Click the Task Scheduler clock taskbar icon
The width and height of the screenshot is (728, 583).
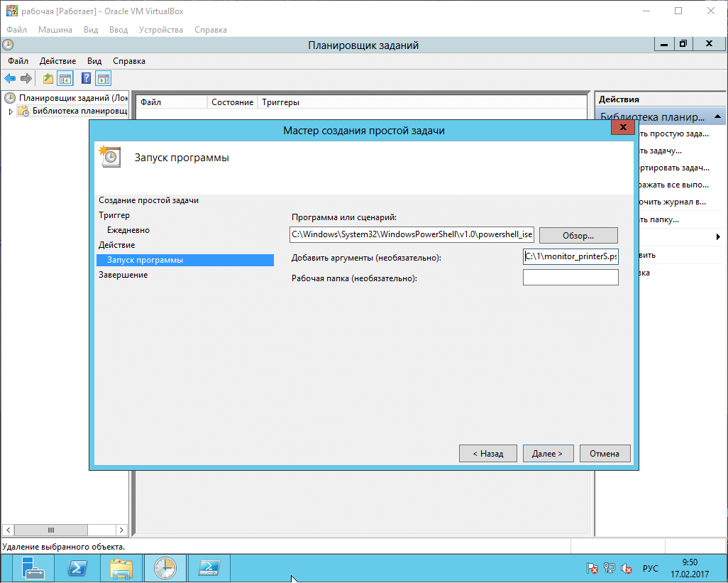pyautogui.click(x=165, y=568)
